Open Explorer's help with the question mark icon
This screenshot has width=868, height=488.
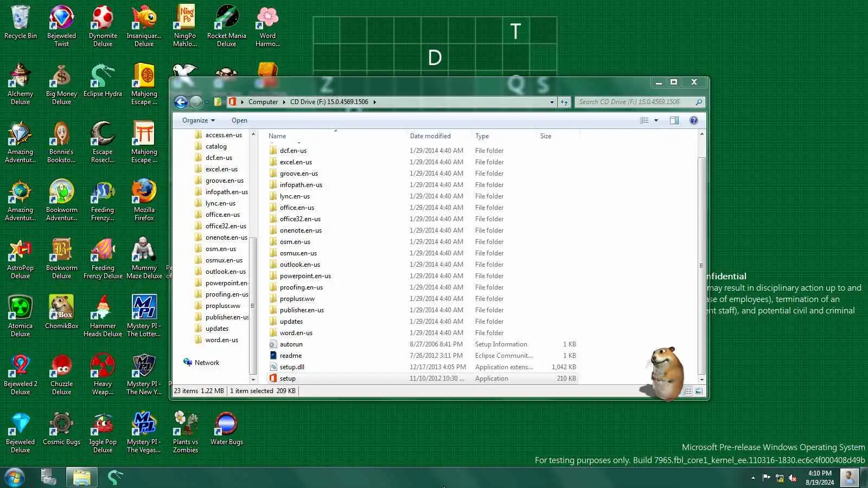click(x=693, y=120)
